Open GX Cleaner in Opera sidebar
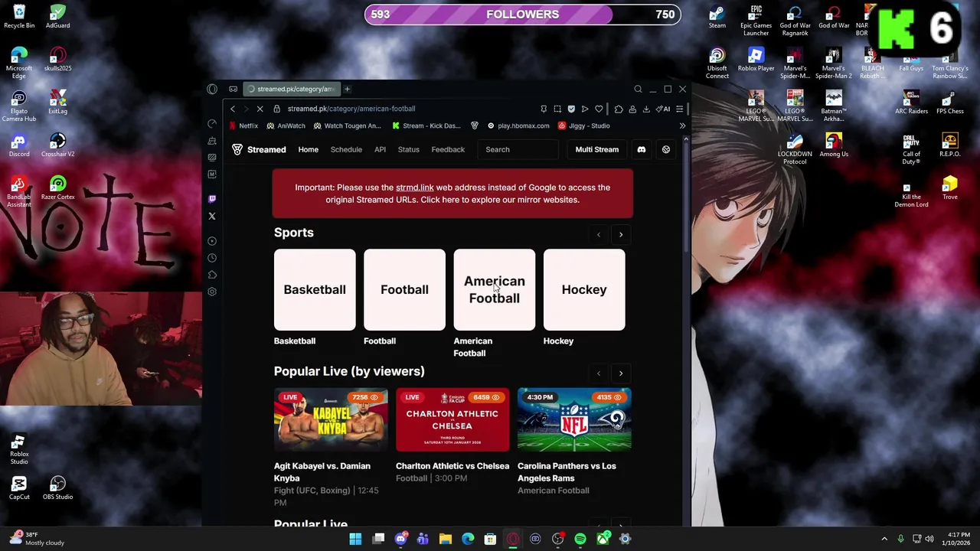This screenshot has width=980, height=551. pyautogui.click(x=212, y=141)
